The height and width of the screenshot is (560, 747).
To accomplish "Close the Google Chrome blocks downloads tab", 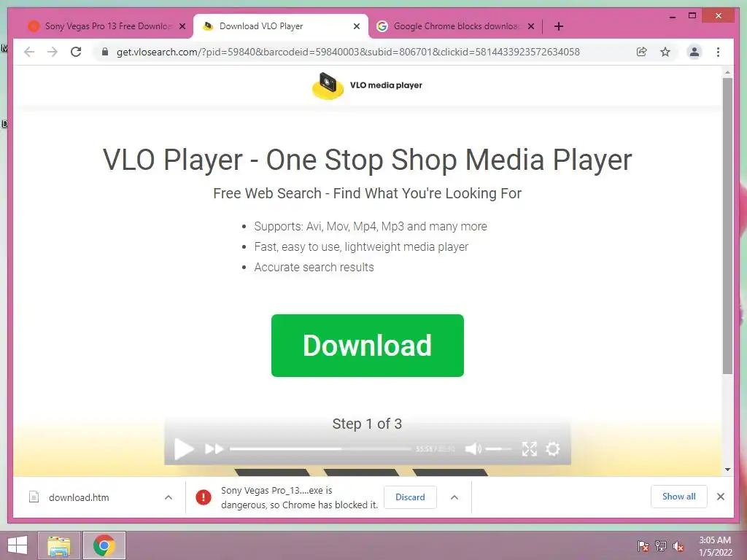I will pos(531,26).
